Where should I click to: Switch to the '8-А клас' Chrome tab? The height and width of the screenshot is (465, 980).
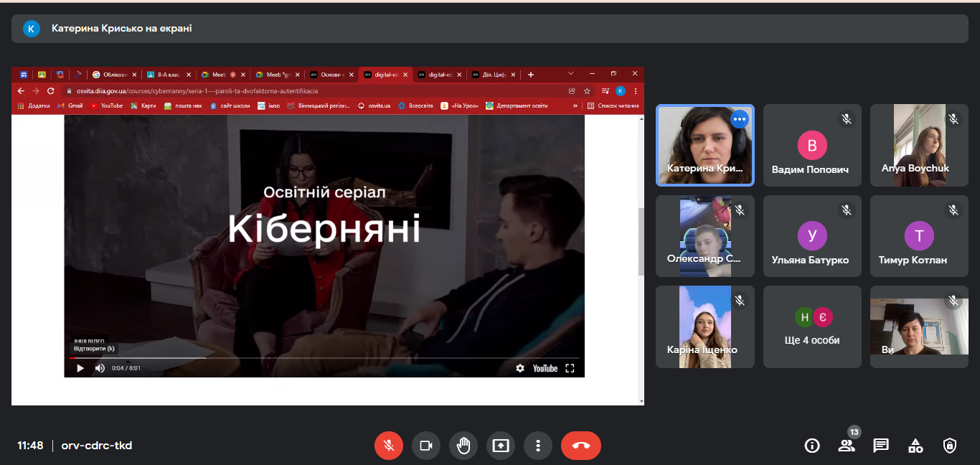[x=169, y=74]
